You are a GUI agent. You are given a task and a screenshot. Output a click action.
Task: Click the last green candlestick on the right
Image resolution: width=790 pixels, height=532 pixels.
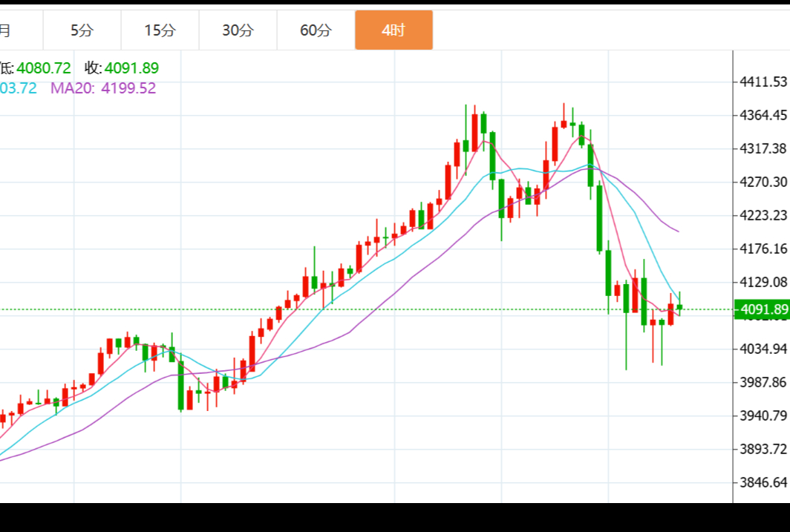(679, 306)
